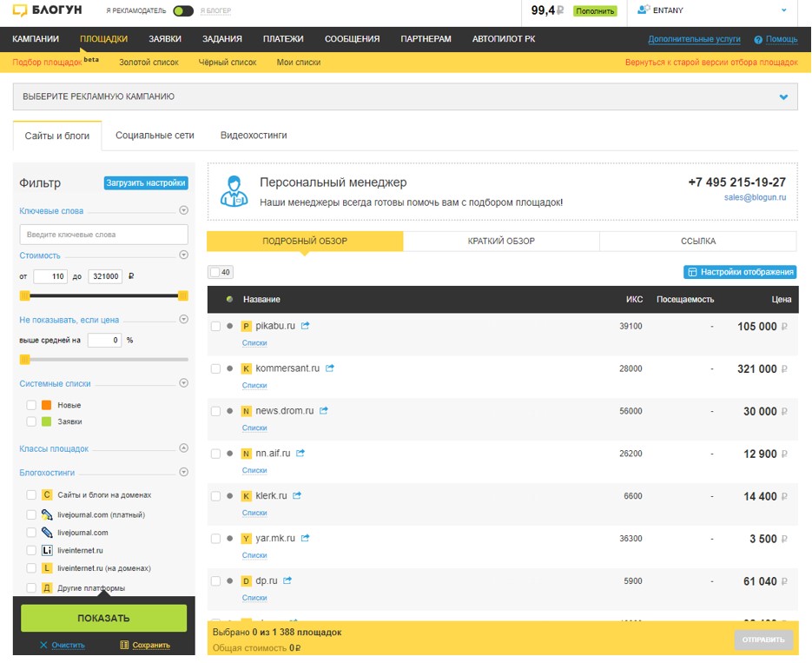
Task: Click the help question mark icon
Action: click(758, 39)
